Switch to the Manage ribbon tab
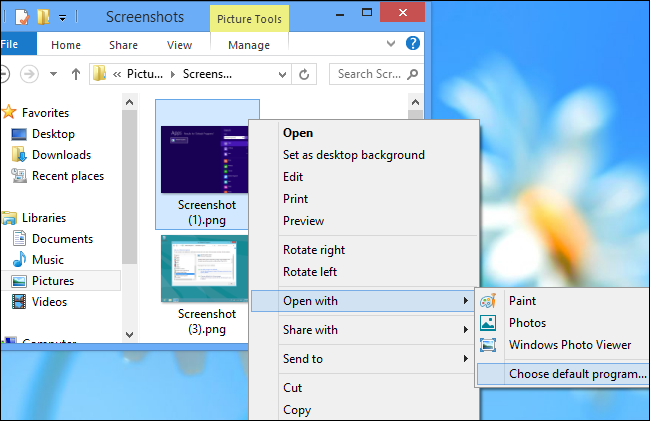The image size is (650, 421). tap(249, 45)
